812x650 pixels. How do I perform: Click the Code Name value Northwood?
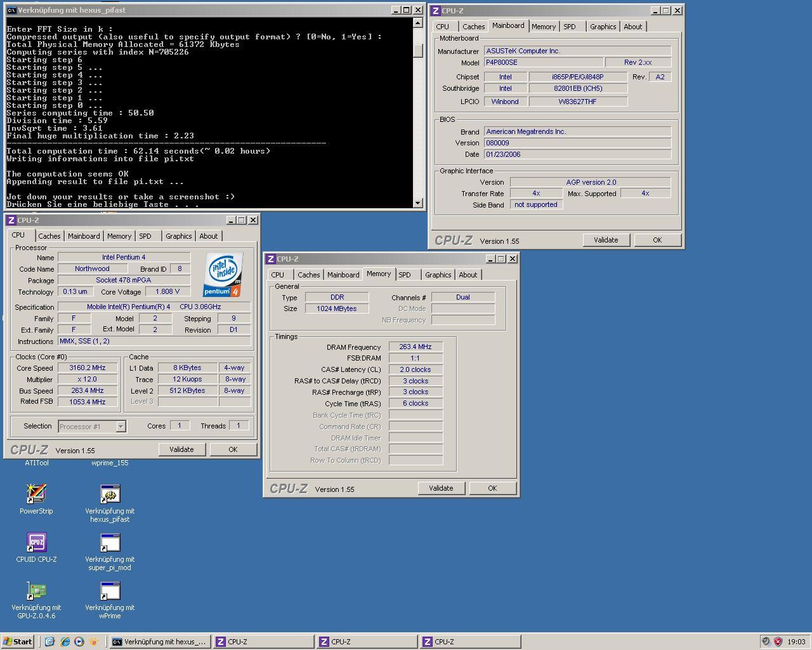tap(92, 269)
